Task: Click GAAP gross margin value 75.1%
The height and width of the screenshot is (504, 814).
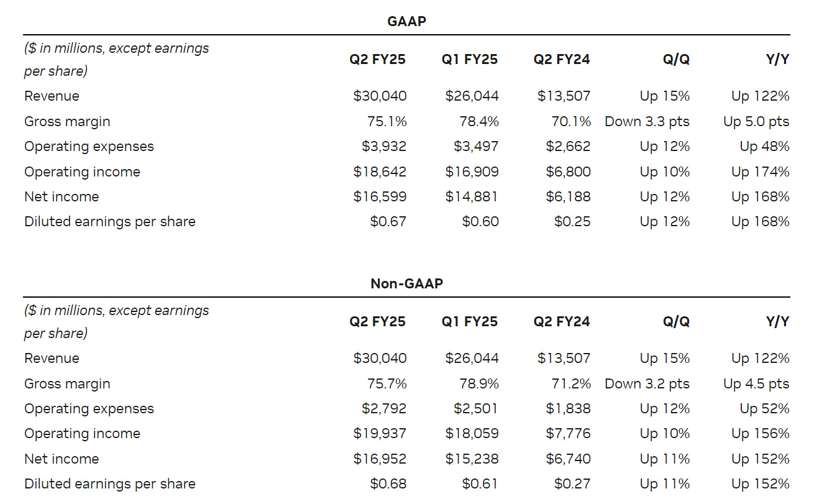Action: pyautogui.click(x=386, y=122)
